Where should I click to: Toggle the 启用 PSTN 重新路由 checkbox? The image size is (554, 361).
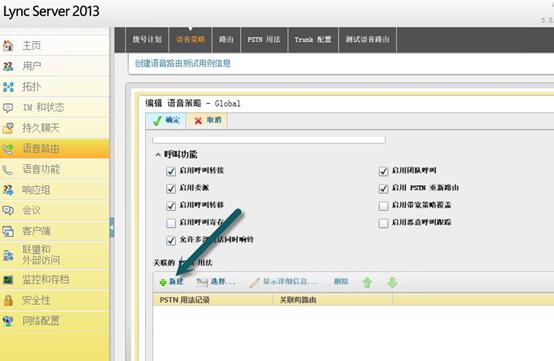pyautogui.click(x=383, y=189)
